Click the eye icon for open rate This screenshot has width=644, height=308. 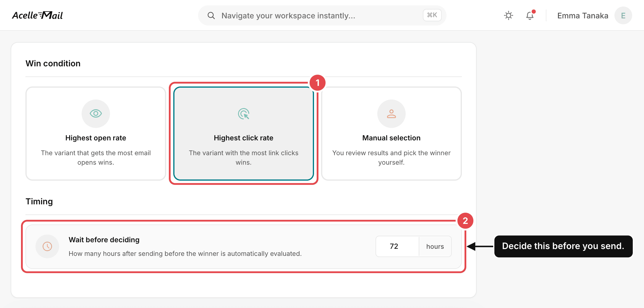click(96, 113)
